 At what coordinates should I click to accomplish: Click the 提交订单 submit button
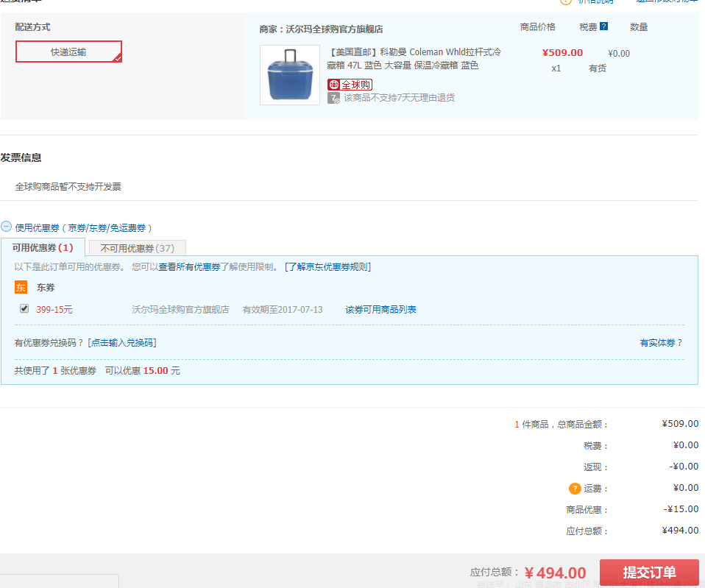click(649, 573)
